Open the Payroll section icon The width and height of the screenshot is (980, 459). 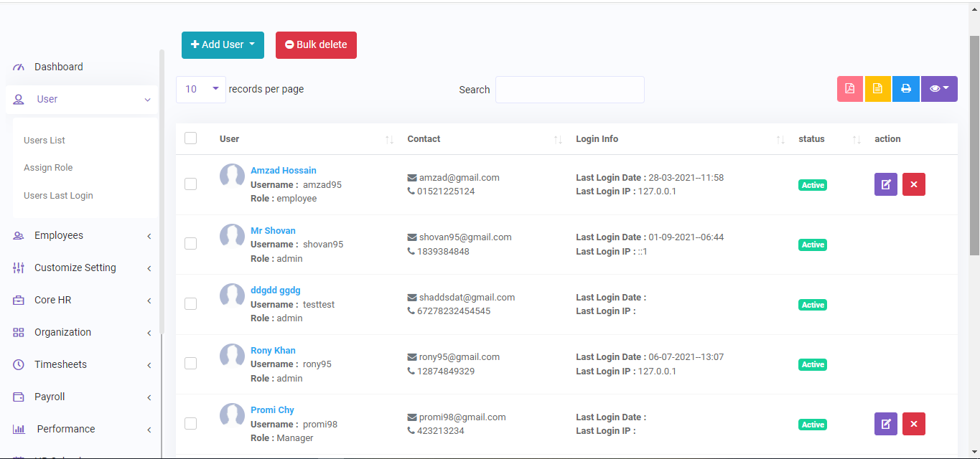click(18, 397)
